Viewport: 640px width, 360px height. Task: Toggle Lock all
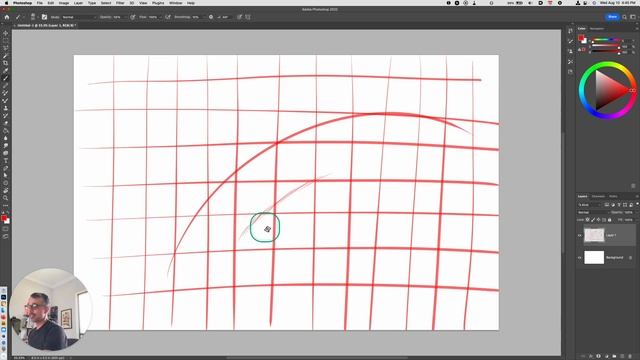[x=609, y=220]
